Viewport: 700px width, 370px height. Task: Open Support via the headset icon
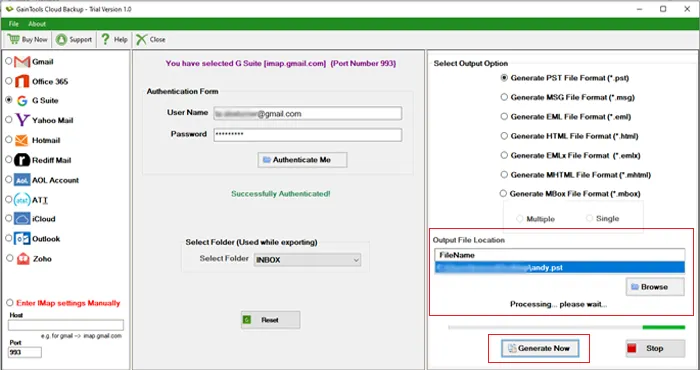tap(62, 39)
